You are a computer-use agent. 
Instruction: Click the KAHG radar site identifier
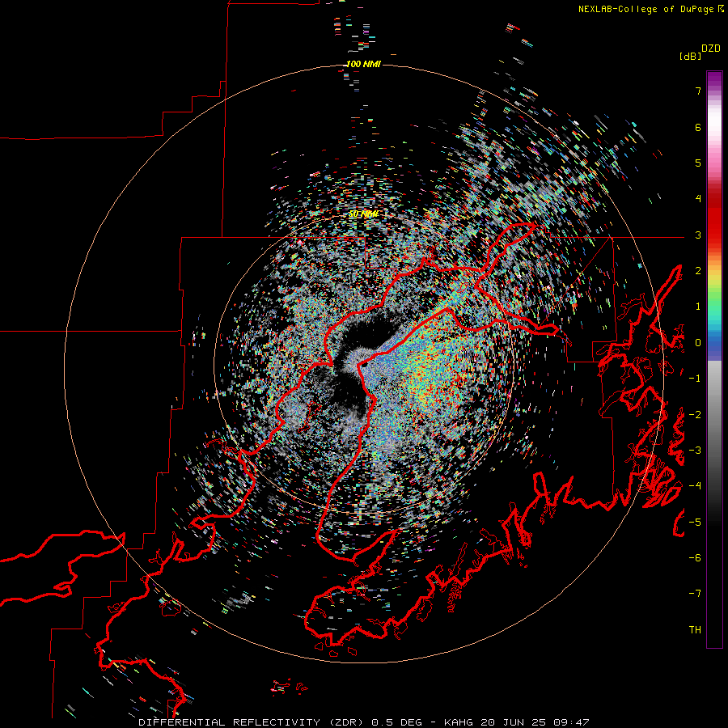click(x=457, y=722)
